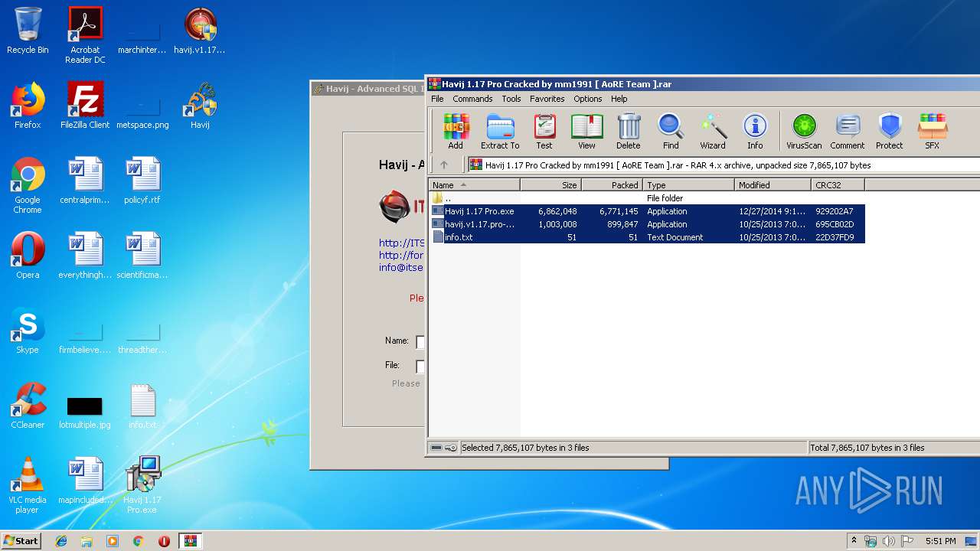
Task: Select the Firefox desktop shortcut
Action: (28, 106)
